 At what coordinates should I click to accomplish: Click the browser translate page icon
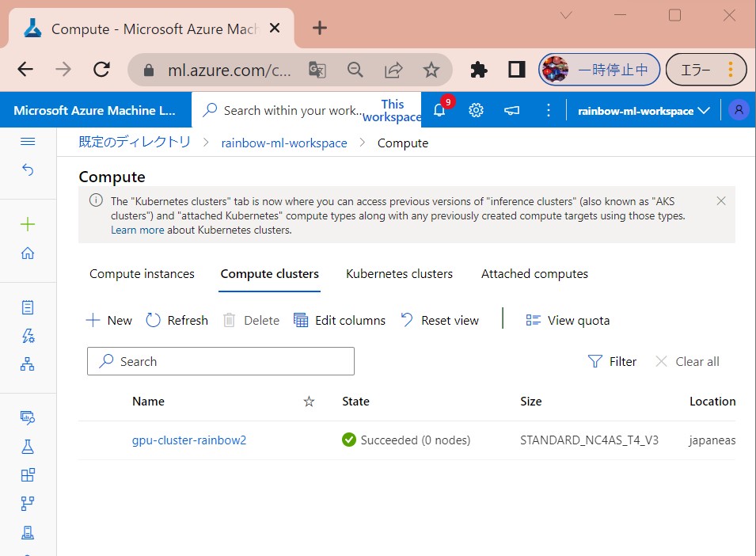(x=317, y=70)
